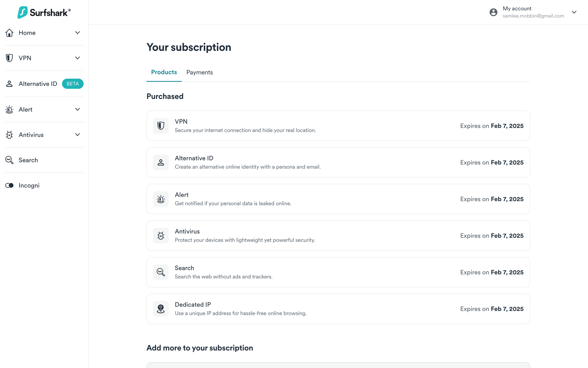Click the Alternative ID card expiry date text

(x=492, y=163)
